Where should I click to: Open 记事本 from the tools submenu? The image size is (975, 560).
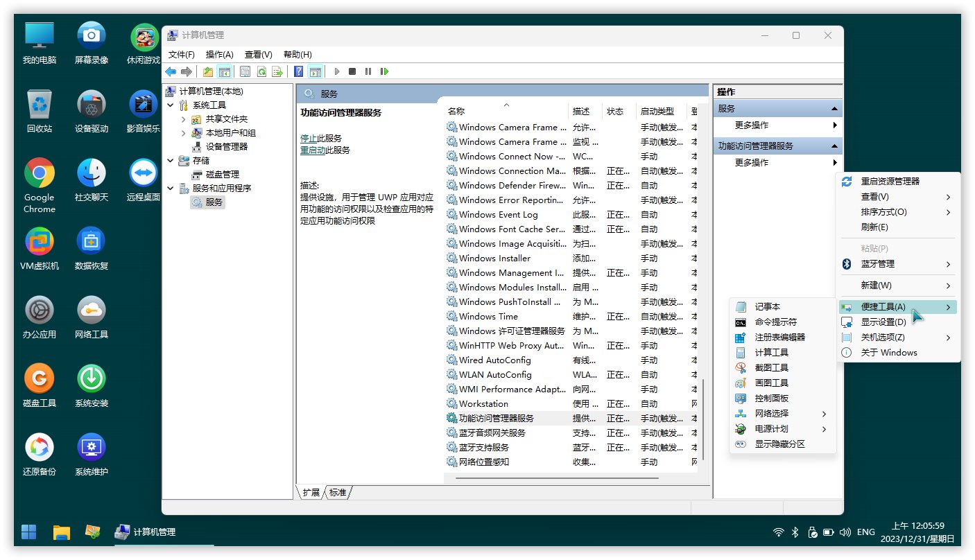click(x=783, y=306)
